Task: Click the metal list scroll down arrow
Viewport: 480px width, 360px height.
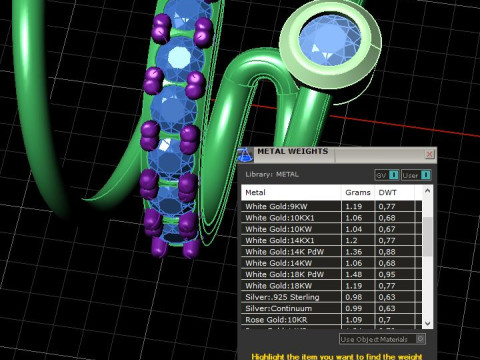Action: coord(428,324)
